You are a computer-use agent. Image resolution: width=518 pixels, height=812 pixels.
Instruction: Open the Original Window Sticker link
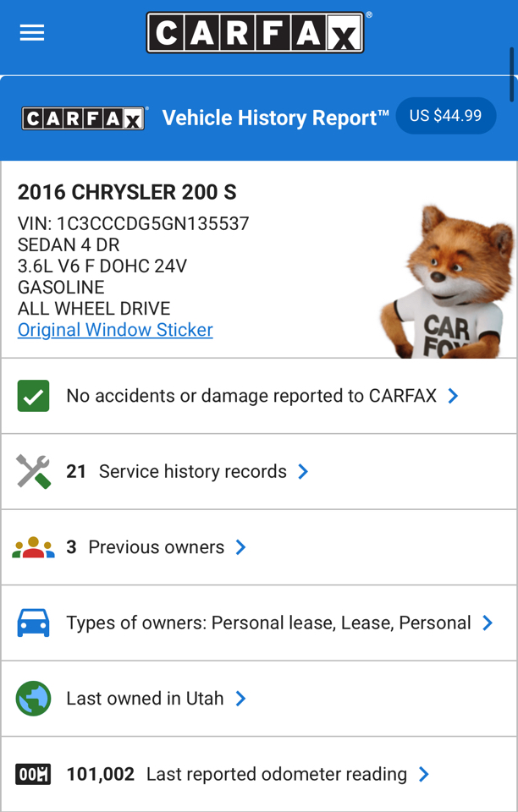click(x=115, y=330)
